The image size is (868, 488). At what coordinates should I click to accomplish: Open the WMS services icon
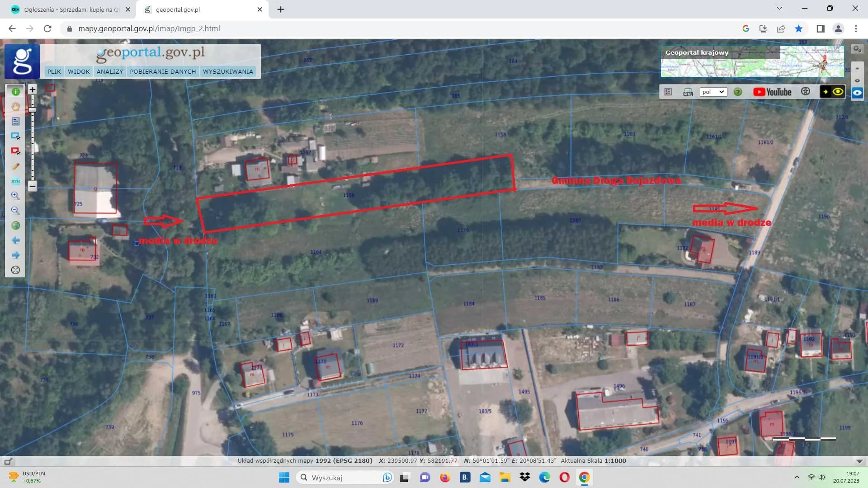tap(688, 92)
